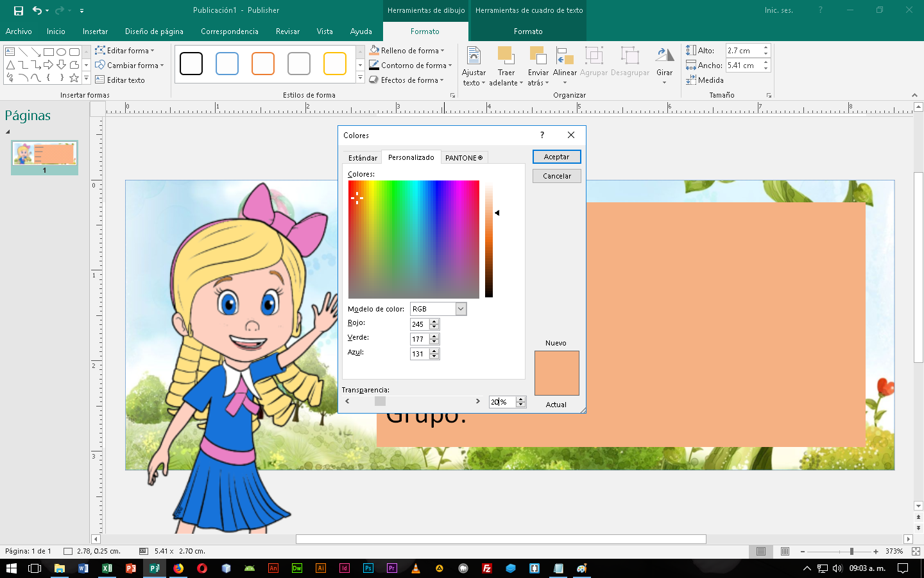The image size is (924, 578).
Task: Open the Alinear options
Action: pyautogui.click(x=565, y=66)
